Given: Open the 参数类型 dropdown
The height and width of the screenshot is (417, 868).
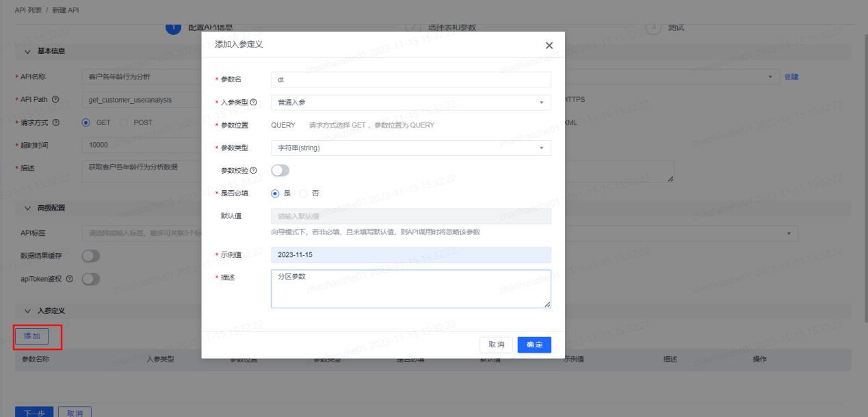Looking at the screenshot, I should point(411,148).
